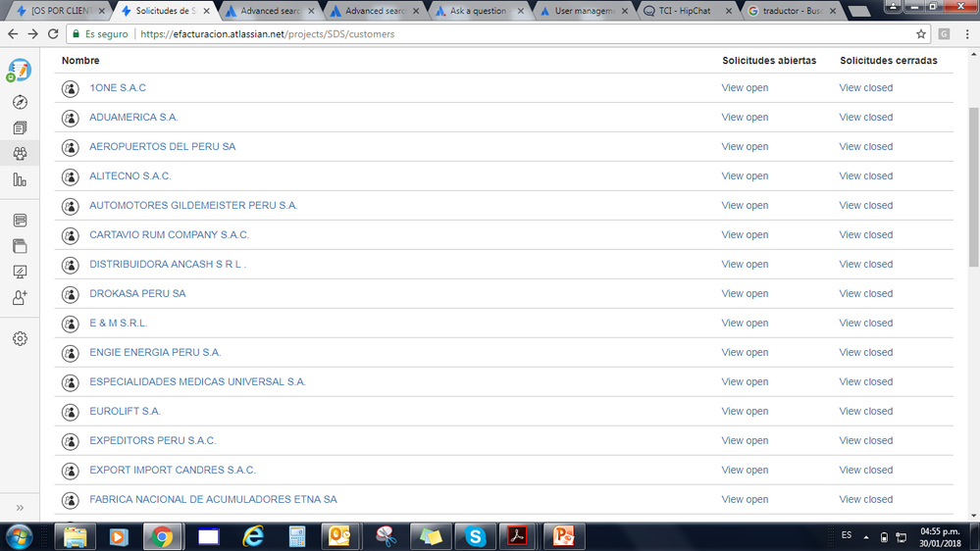Switch to the traductor search tab
This screenshot has width=980, height=551.
tap(791, 11)
